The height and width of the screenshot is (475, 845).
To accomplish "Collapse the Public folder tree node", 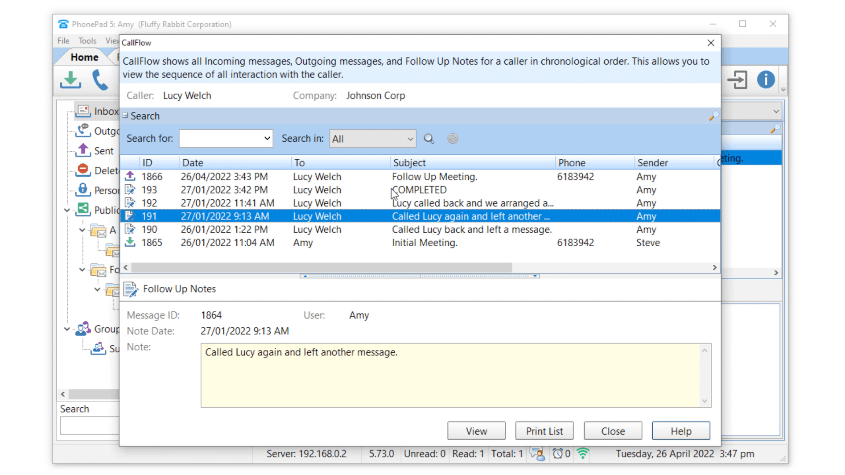I will point(67,210).
